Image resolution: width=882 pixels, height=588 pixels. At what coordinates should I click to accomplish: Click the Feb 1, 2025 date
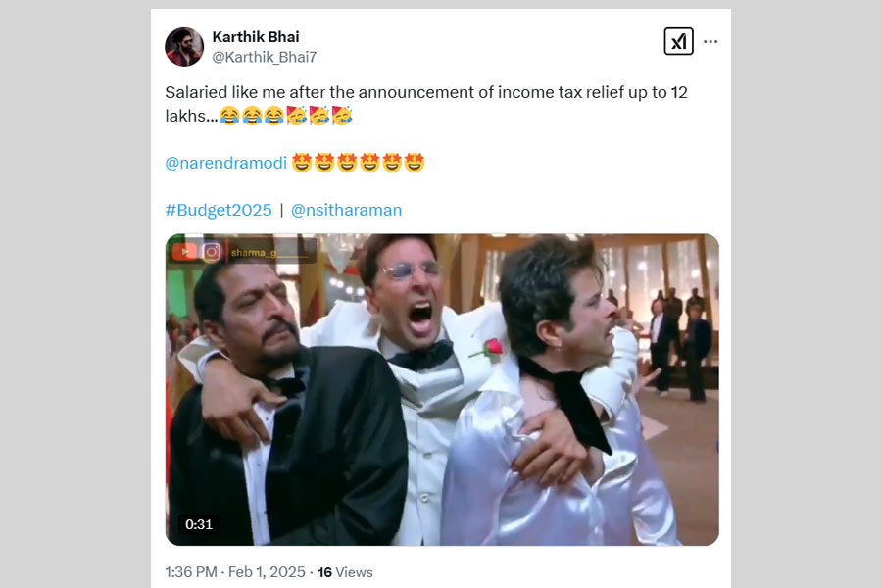[266, 572]
